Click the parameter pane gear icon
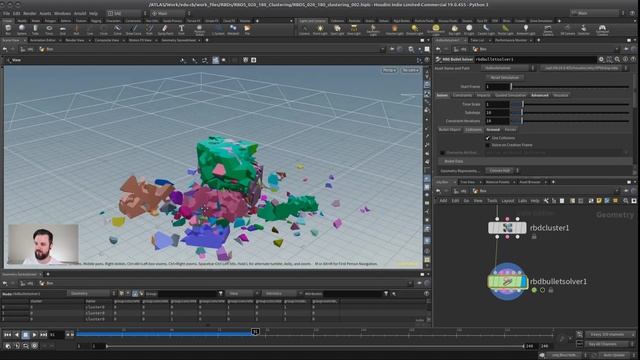This screenshot has height=360, width=640. pos(601,60)
